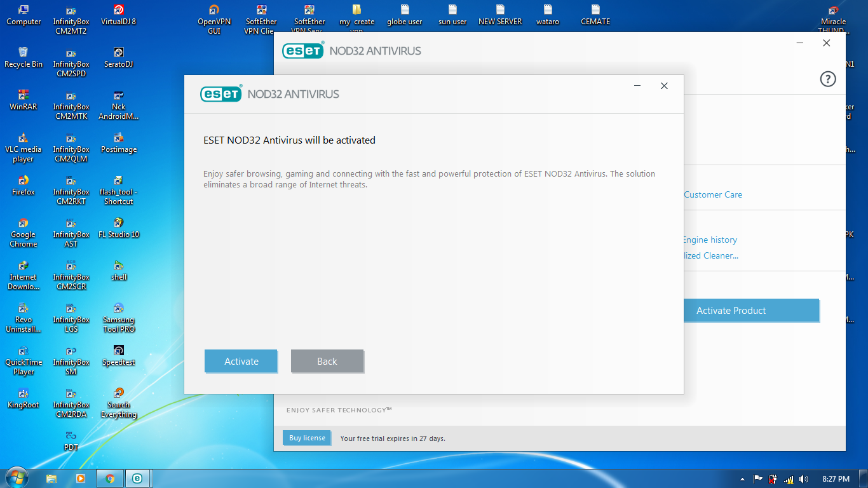Open the network signal tray icon
Screen dimensions: 868x488
[x=789, y=479]
